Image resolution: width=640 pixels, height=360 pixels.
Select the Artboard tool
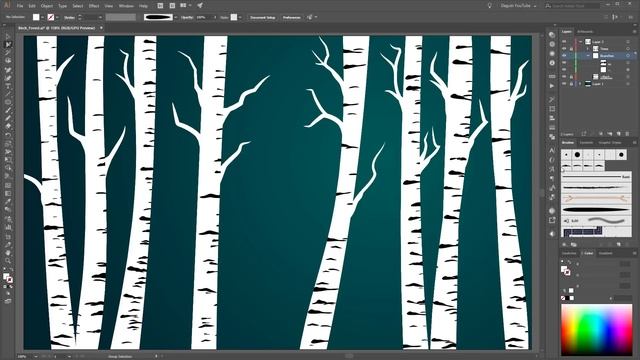click(x=8, y=237)
